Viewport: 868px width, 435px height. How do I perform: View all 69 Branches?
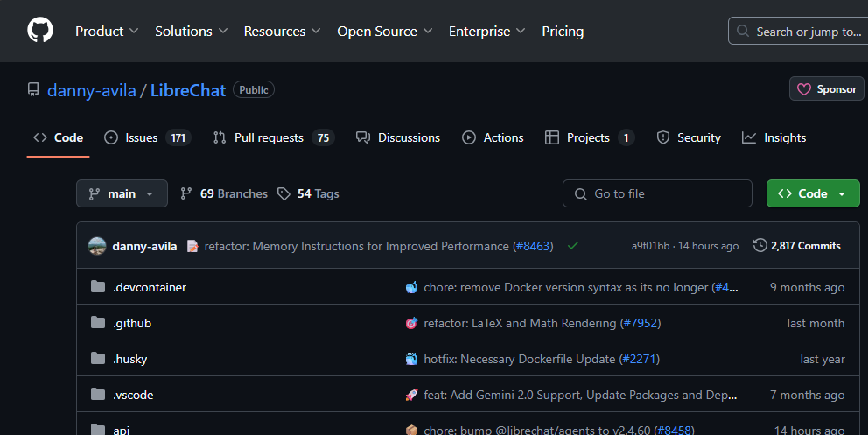click(224, 193)
